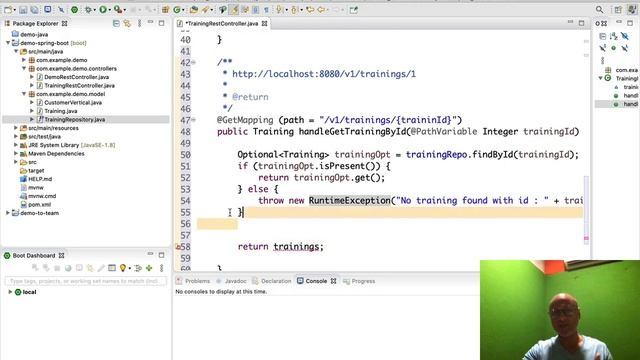Click the Boot Dashboard filter text field

86,281
